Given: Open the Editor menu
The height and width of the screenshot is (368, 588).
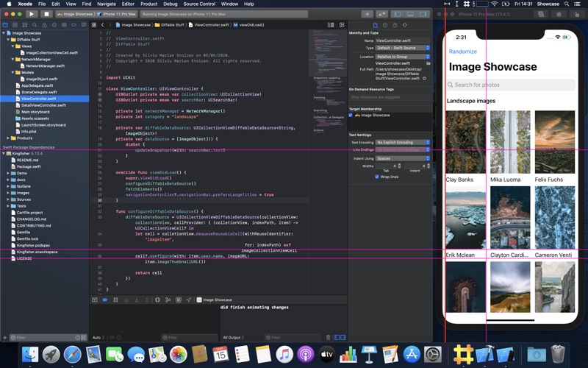Looking at the screenshot, I should coord(128,4).
